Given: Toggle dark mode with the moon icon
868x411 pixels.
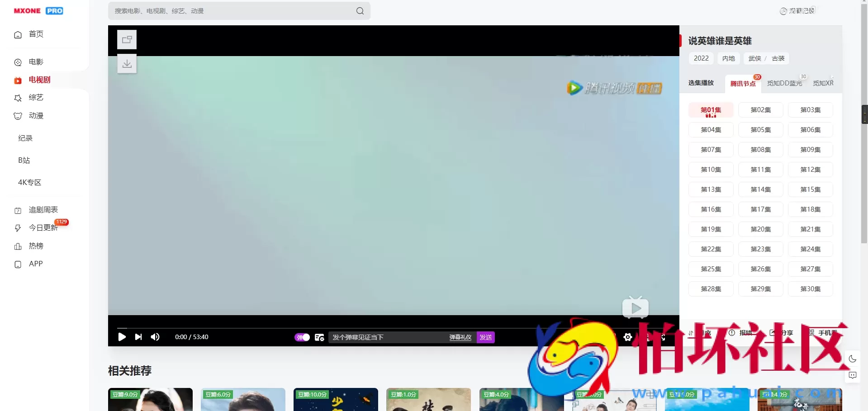Looking at the screenshot, I should 853,359.
